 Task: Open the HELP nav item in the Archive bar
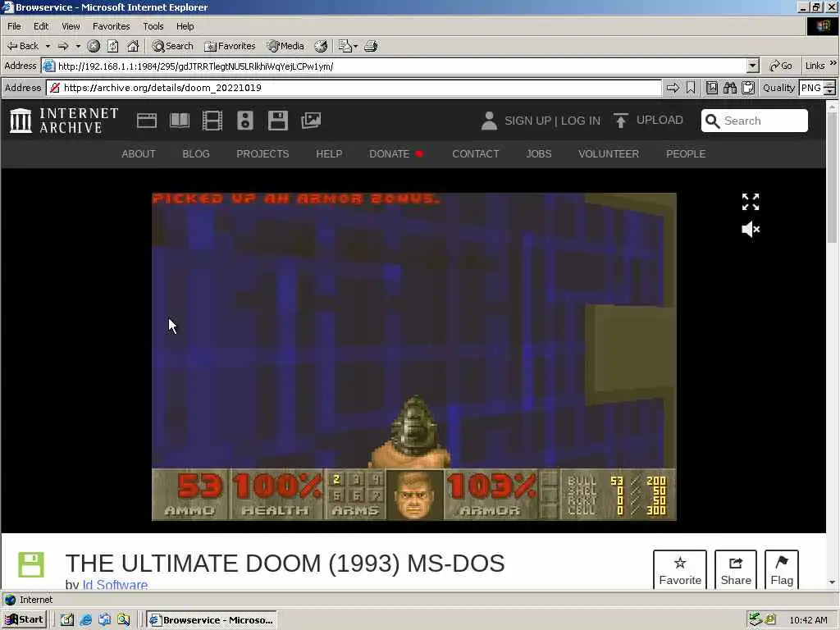pyautogui.click(x=329, y=154)
